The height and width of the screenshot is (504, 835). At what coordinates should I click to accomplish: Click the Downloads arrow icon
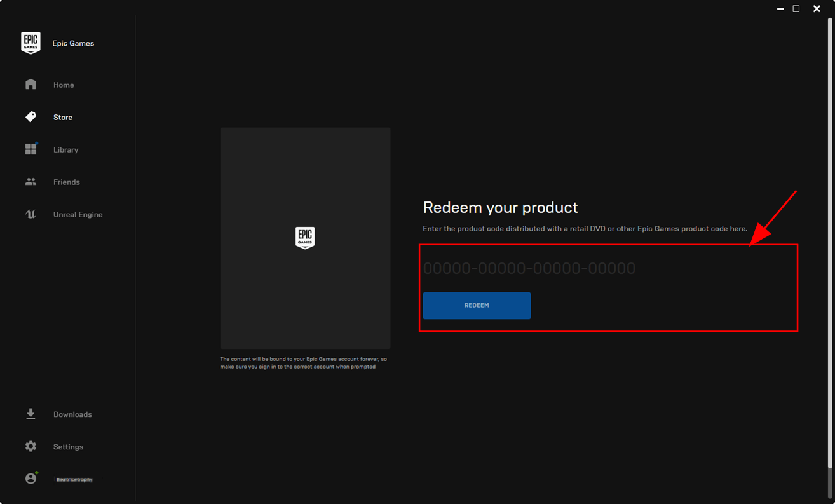coord(31,414)
